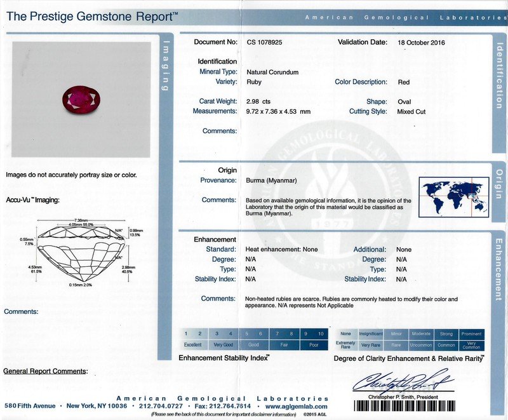Click the barcode at bottom right
The width and height of the screenshot is (508, 420).
(402, 405)
